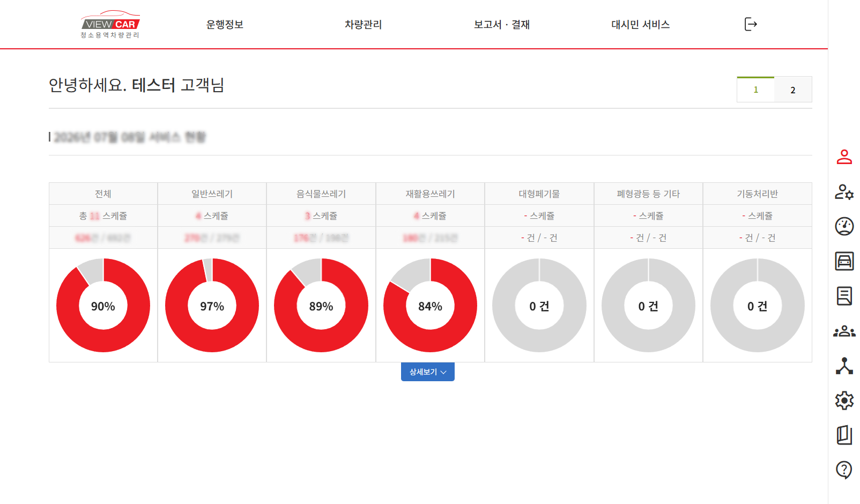Open the user settings sidebar icon
Screen dimensions: 860x504
click(844, 191)
